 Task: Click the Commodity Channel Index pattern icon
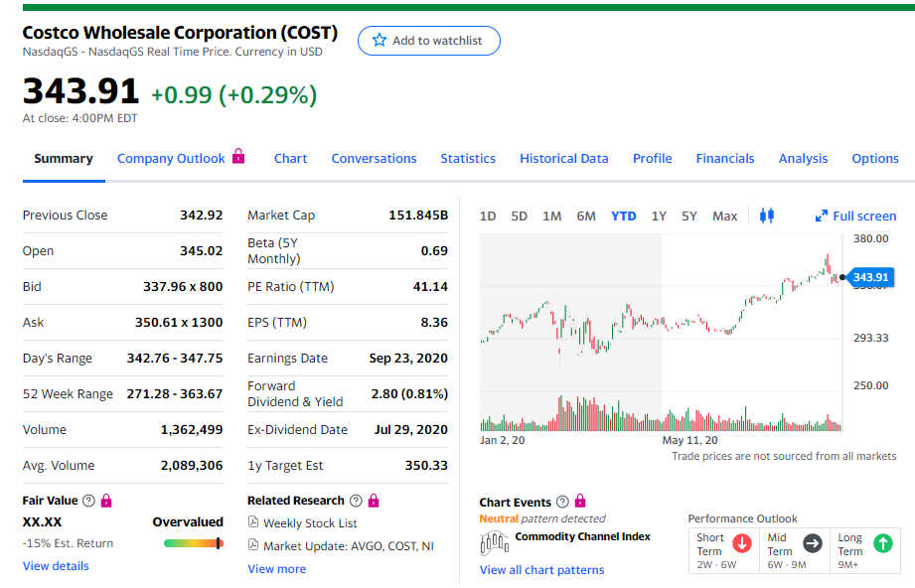(494, 542)
